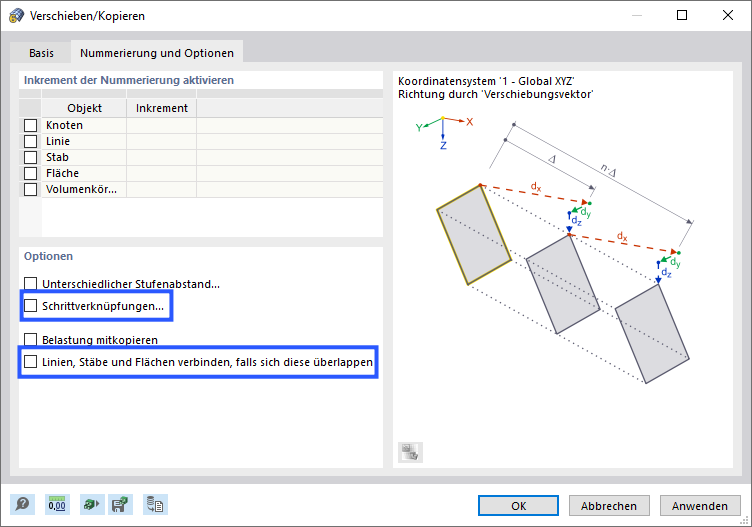Click the Objekt column header
Image resolution: width=752 pixels, height=527 pixels.
84,108
